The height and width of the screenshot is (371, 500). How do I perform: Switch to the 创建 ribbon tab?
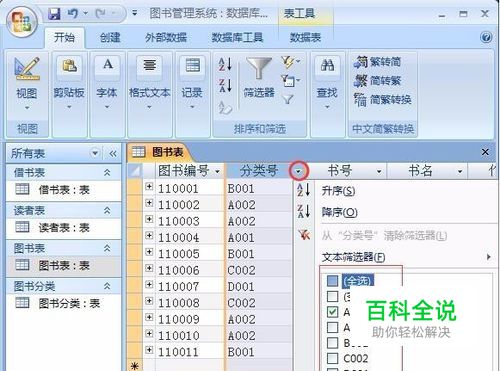point(110,37)
